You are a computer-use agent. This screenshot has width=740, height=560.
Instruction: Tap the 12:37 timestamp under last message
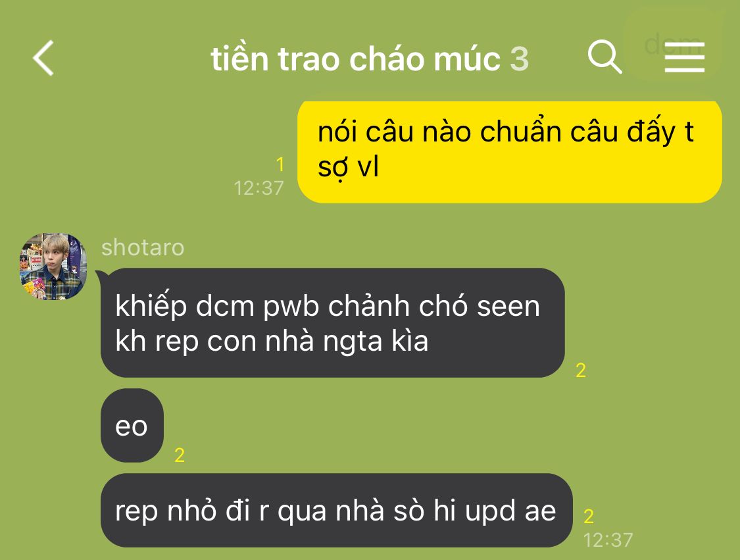pyautogui.click(x=608, y=540)
